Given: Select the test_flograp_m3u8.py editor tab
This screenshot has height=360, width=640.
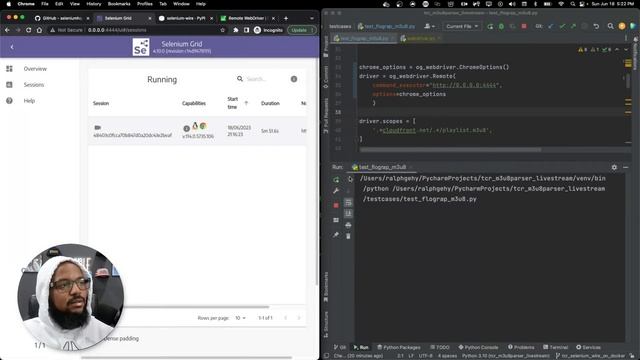Looking at the screenshot, I should point(363,38).
